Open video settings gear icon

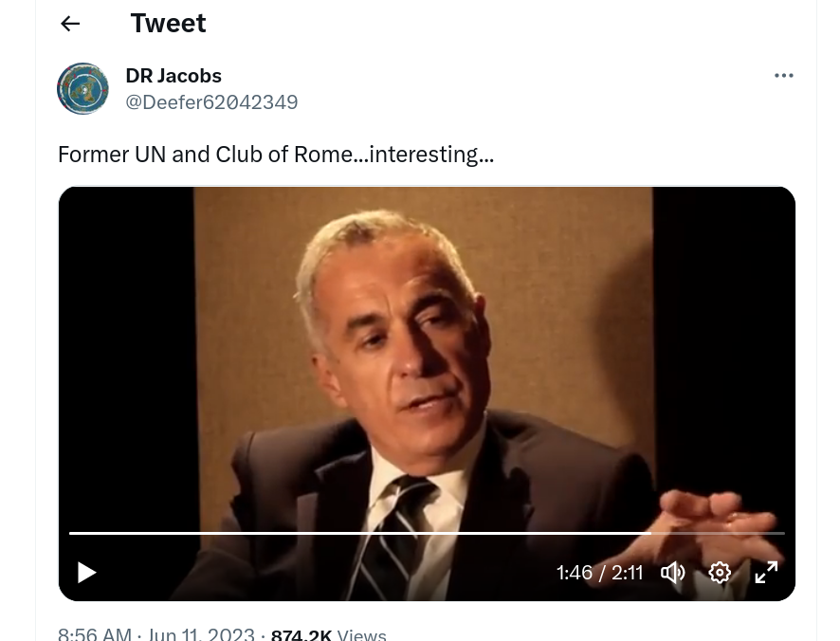point(720,573)
